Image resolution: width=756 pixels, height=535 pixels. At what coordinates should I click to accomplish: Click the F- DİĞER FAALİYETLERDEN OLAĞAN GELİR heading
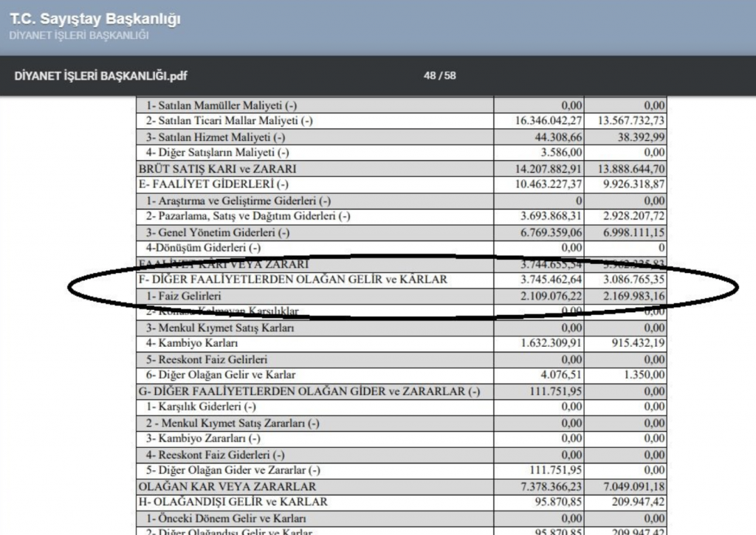click(292, 280)
